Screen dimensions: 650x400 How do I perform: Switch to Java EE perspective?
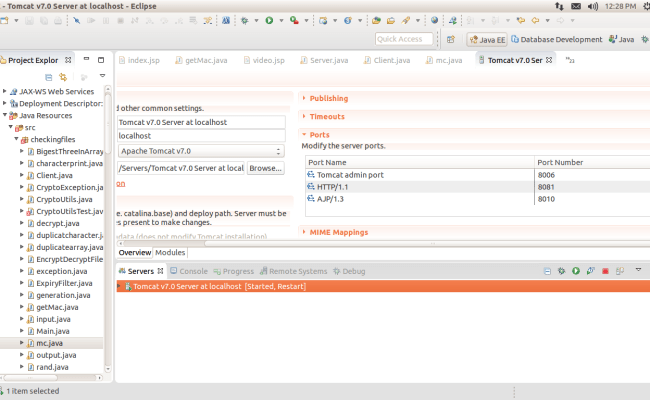point(488,39)
